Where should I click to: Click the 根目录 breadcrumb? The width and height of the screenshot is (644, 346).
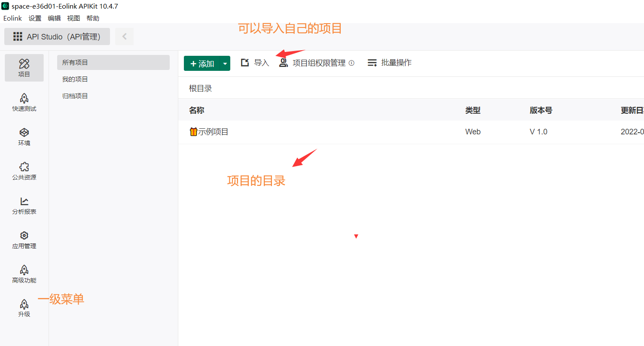pyautogui.click(x=201, y=88)
